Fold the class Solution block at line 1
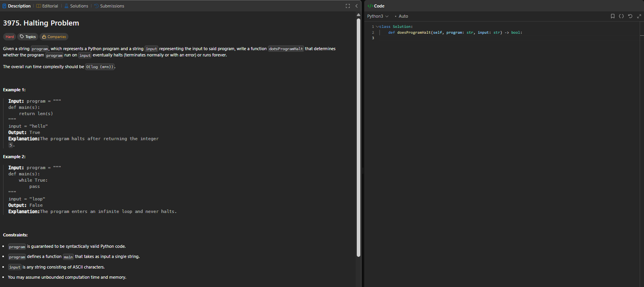Viewport: 644px width, 287px height. [x=378, y=27]
